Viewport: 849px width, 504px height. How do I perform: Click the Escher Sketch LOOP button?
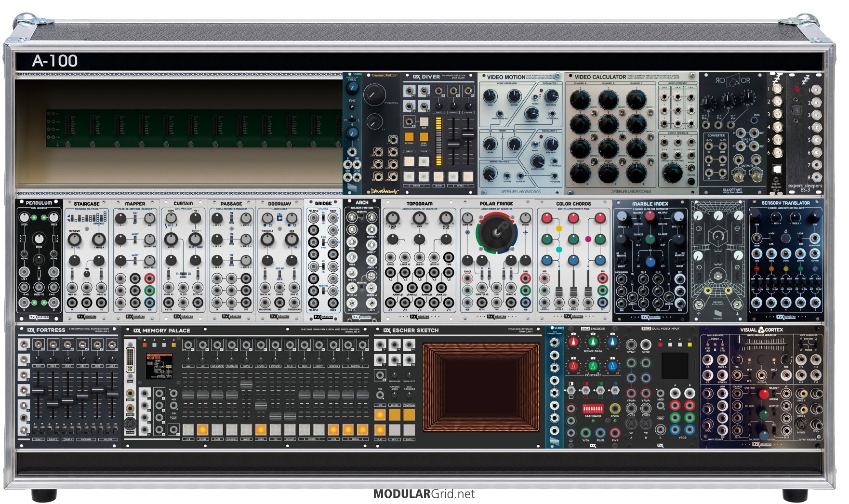pos(380,414)
